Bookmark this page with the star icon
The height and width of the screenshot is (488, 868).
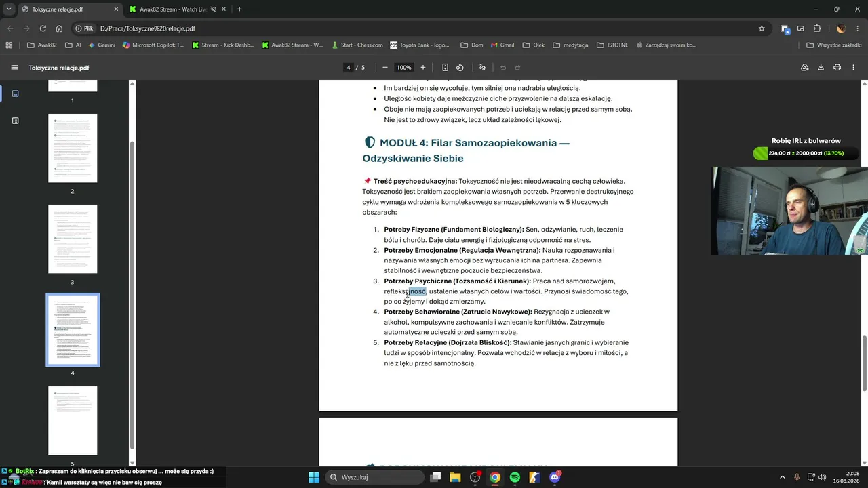point(762,28)
